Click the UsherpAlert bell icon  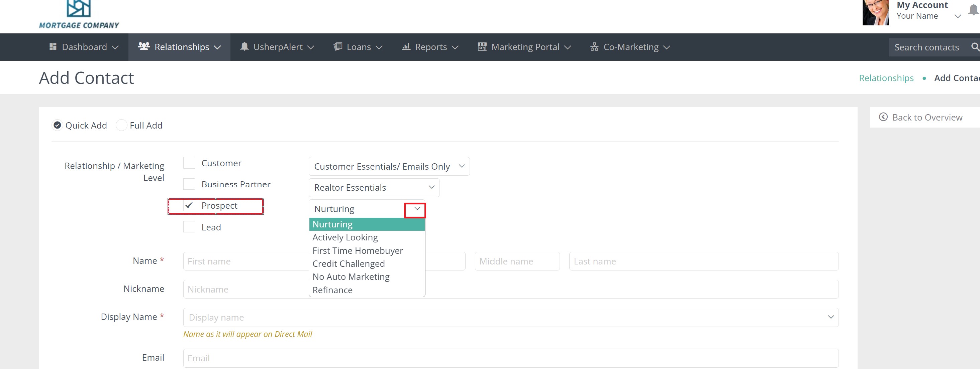click(x=244, y=46)
